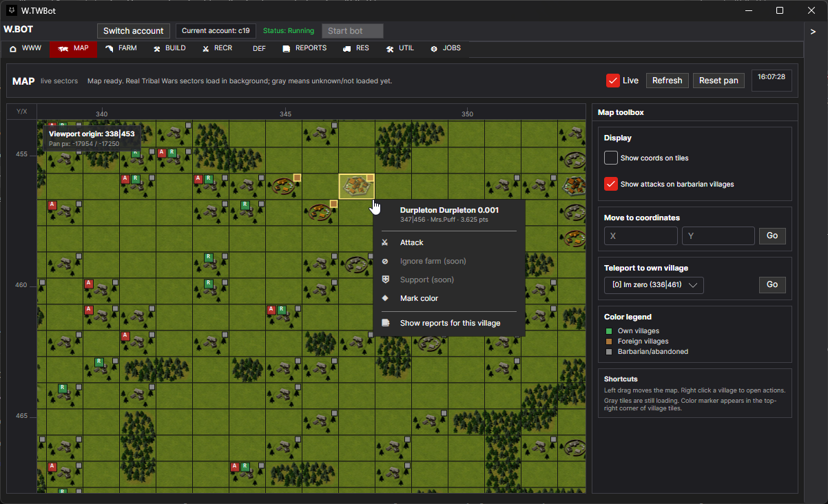
Task: Open the REPORTS tab
Action: tap(304, 49)
